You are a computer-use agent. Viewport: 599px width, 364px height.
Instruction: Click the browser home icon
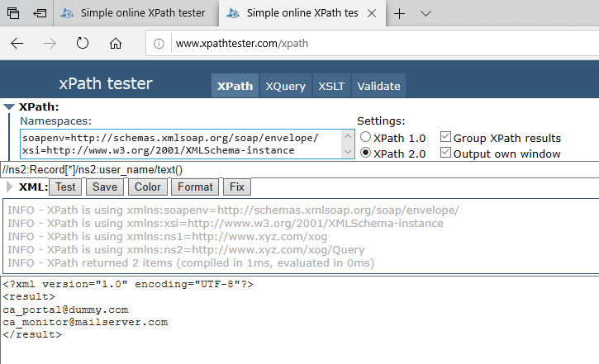click(116, 44)
